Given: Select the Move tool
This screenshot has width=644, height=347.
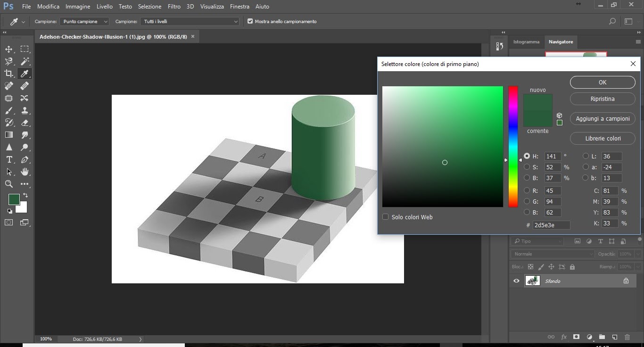Looking at the screenshot, I should [9, 49].
